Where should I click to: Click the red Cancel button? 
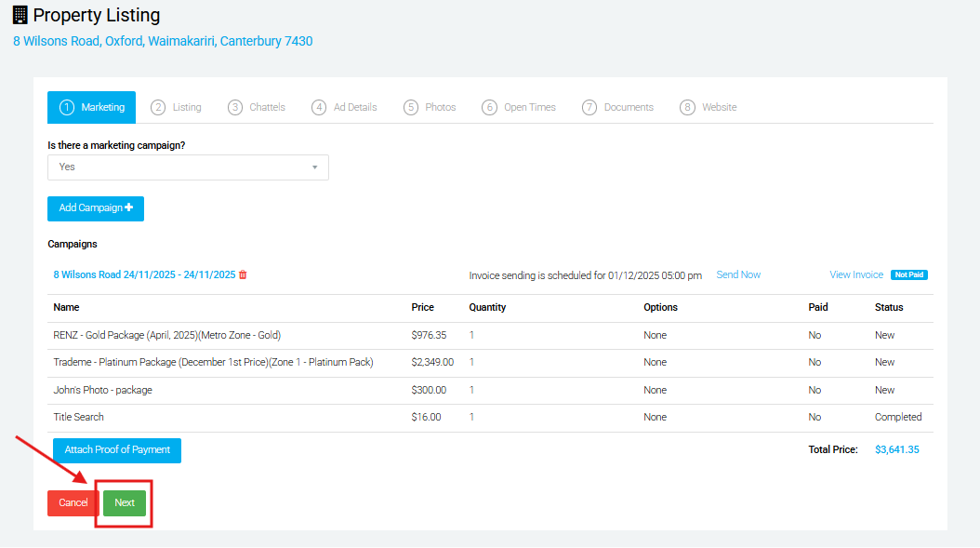[x=73, y=503]
